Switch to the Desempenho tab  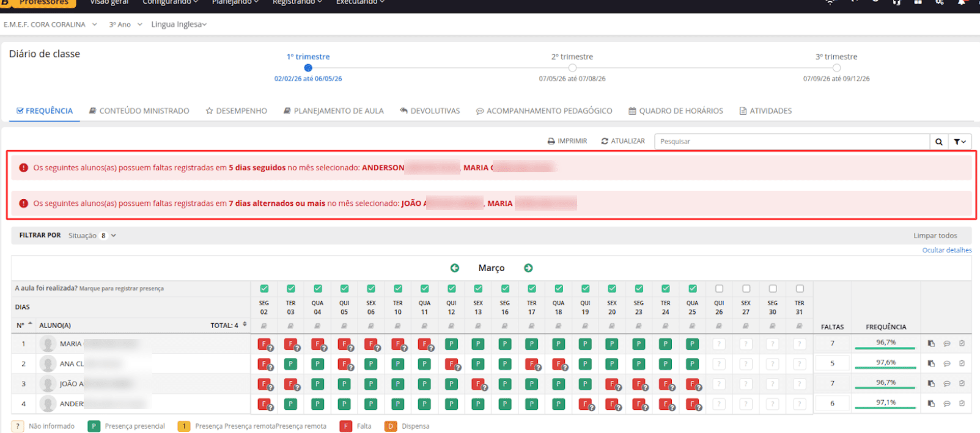237,111
